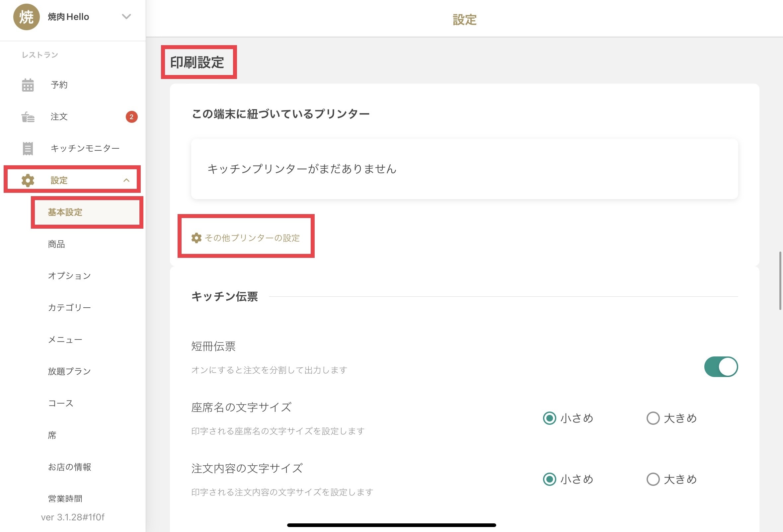Select 大きめ for 座席名の文字サイズ

pyautogui.click(x=653, y=418)
